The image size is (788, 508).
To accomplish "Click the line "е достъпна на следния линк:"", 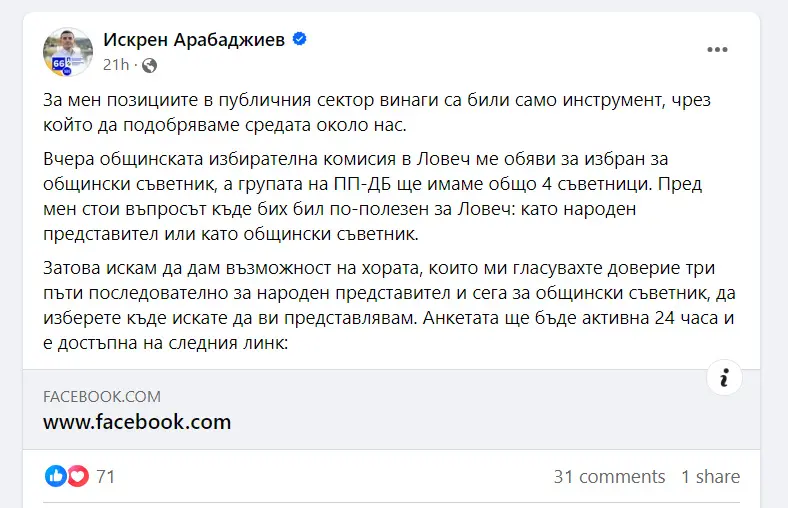I will click(x=165, y=342).
